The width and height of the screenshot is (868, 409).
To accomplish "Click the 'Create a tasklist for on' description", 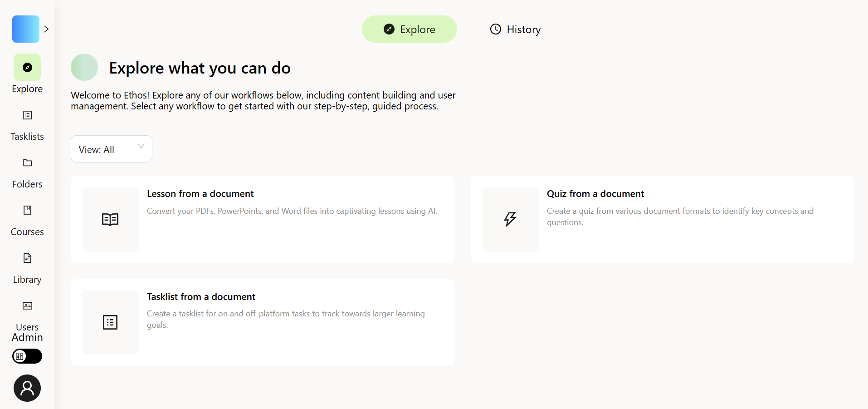I will (286, 319).
